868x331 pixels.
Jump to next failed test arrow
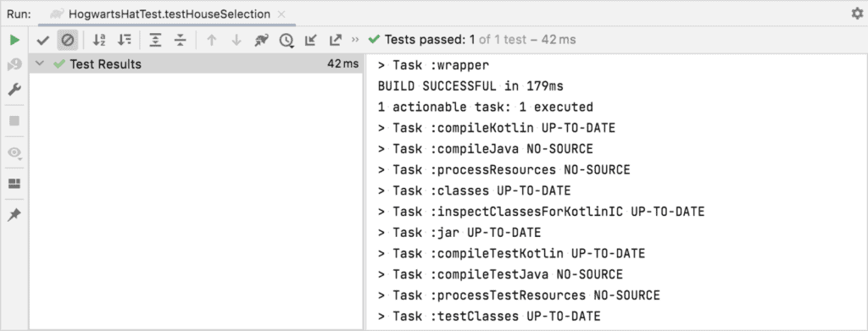pos(236,40)
